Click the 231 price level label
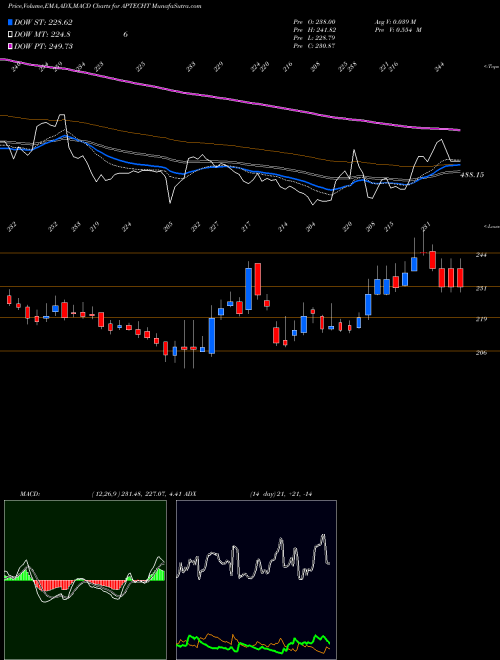 481,288
